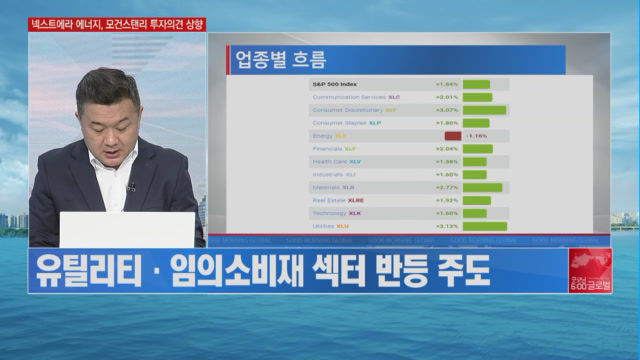Click the green Utilities XLU bar
Screen dimensions: 640x360
(485, 226)
